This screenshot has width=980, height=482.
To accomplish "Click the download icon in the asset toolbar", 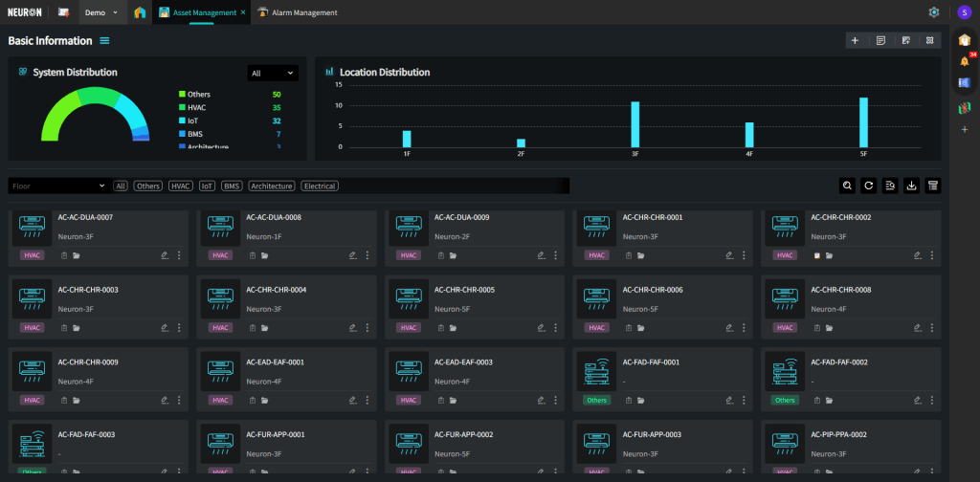I will click(x=911, y=186).
